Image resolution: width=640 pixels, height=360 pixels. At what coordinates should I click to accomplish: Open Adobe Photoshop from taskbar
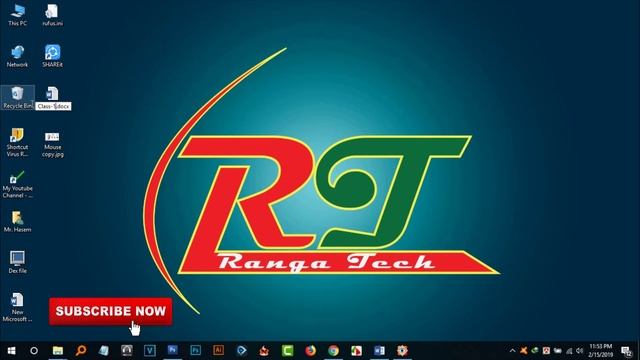196,351
